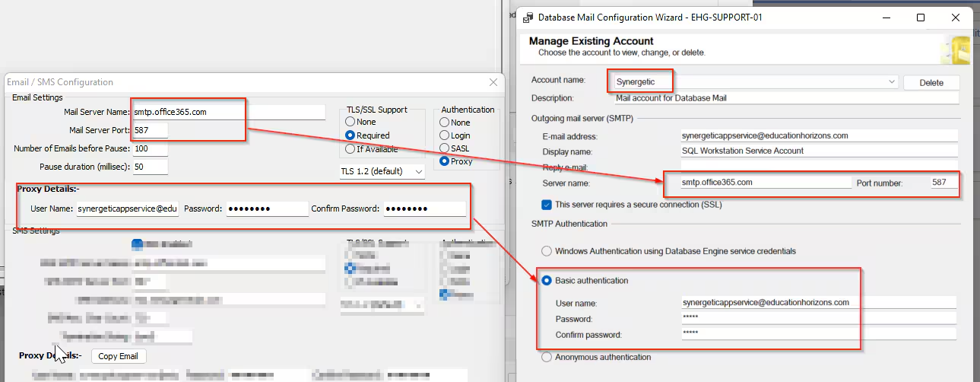Open the Account name dropdown showing Synergetic
980x382 pixels.
pyautogui.click(x=756, y=82)
